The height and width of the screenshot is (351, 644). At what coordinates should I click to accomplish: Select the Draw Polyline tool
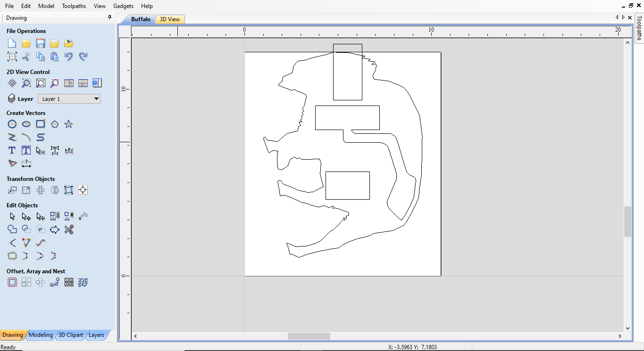coord(12,137)
